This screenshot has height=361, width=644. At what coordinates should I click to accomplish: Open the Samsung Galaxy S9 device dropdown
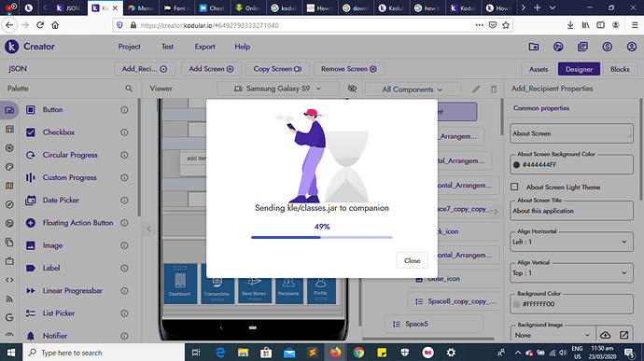[277, 89]
